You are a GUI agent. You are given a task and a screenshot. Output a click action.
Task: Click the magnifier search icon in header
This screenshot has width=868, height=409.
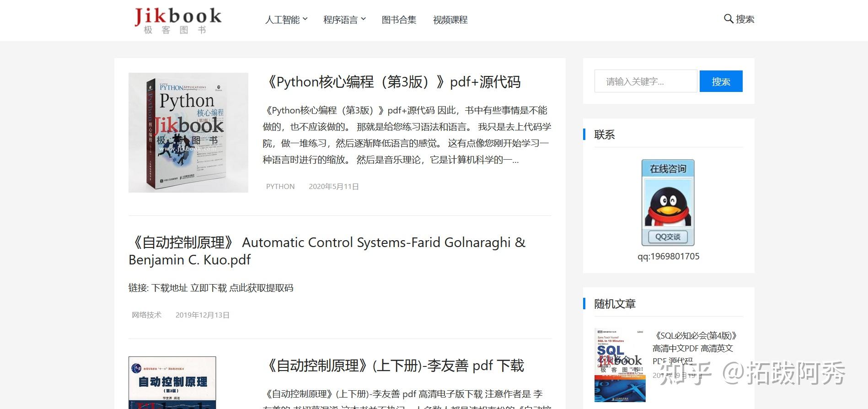click(x=729, y=19)
